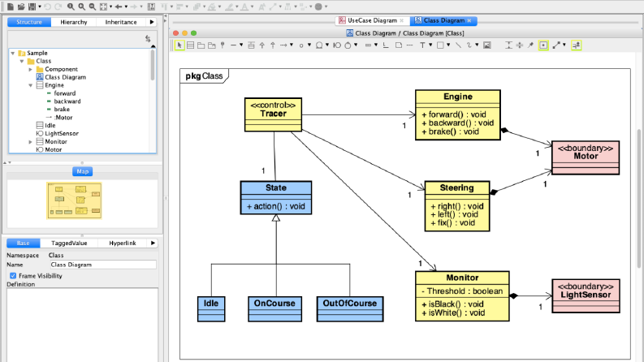
Task: Select the forward operation tree item
Action: (61, 93)
